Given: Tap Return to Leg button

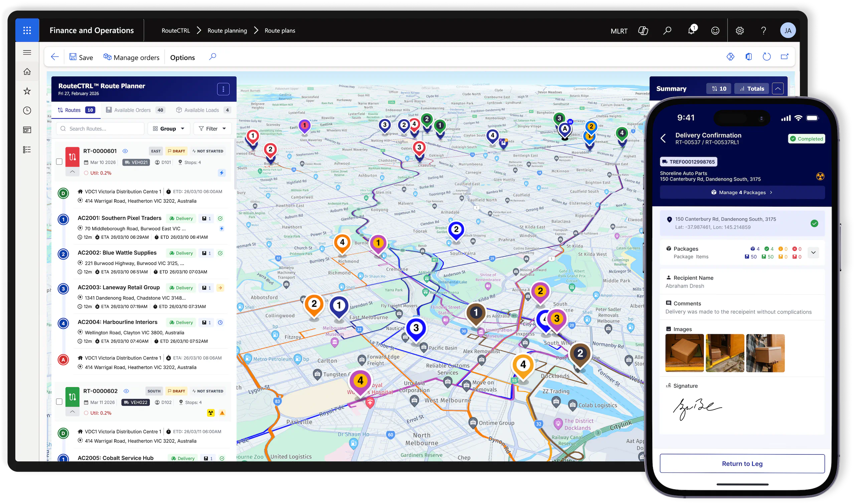Looking at the screenshot, I should point(742,464).
